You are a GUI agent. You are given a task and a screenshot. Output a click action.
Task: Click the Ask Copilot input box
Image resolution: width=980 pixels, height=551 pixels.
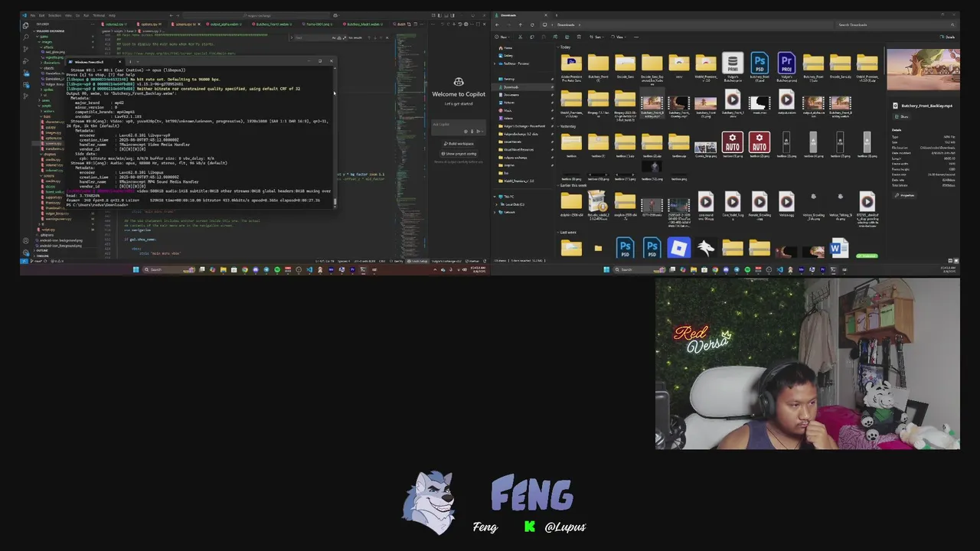(458, 127)
